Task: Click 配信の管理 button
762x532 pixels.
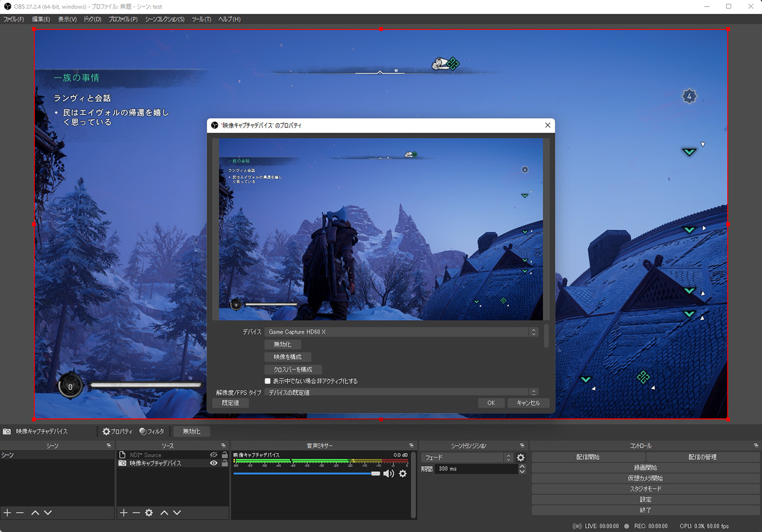Action: point(702,457)
